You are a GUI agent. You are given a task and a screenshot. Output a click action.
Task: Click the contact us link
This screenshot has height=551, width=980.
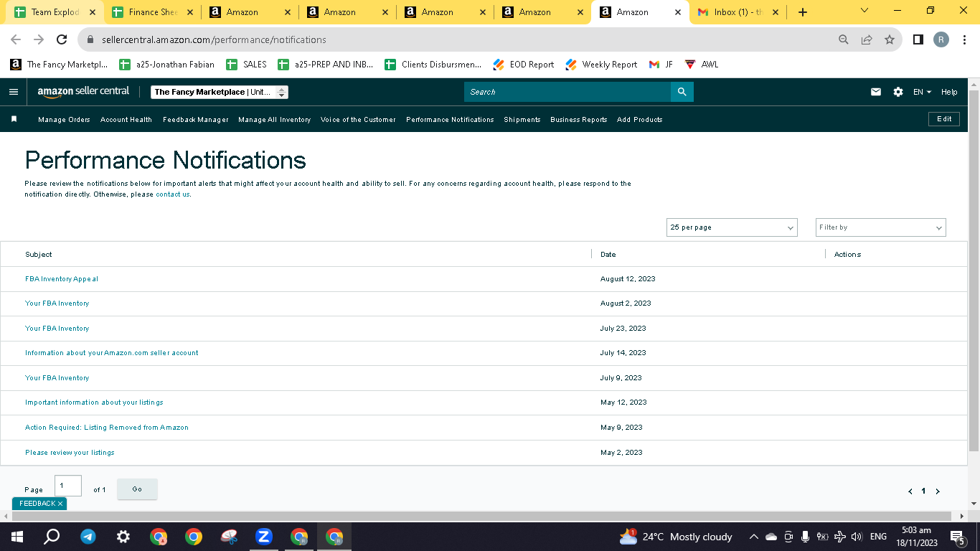(x=173, y=194)
